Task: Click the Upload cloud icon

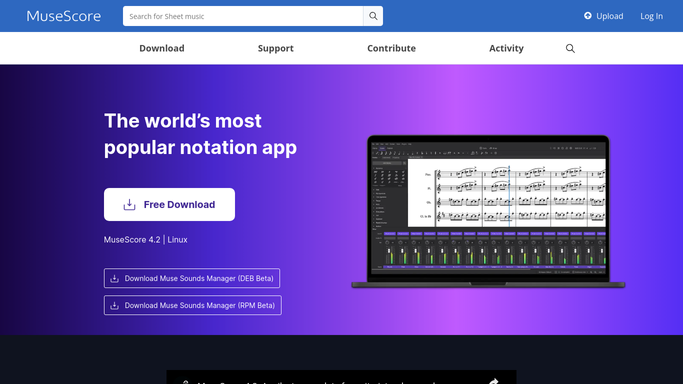Action: click(588, 16)
